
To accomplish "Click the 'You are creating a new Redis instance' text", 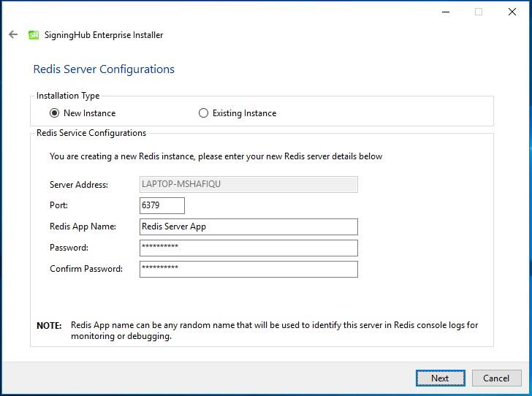I will coord(216,156).
